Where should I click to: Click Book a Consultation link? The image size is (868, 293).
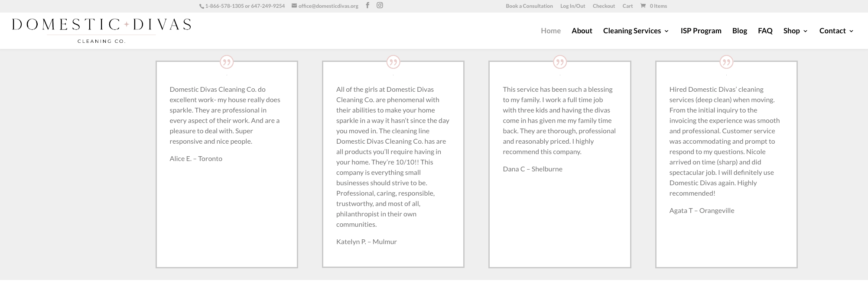coord(529,6)
